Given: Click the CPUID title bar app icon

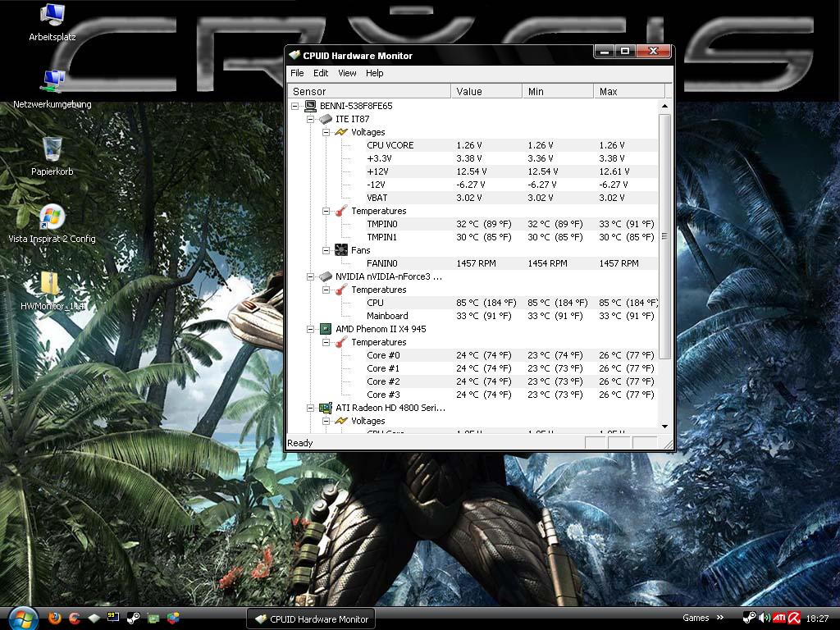Looking at the screenshot, I should 294,55.
